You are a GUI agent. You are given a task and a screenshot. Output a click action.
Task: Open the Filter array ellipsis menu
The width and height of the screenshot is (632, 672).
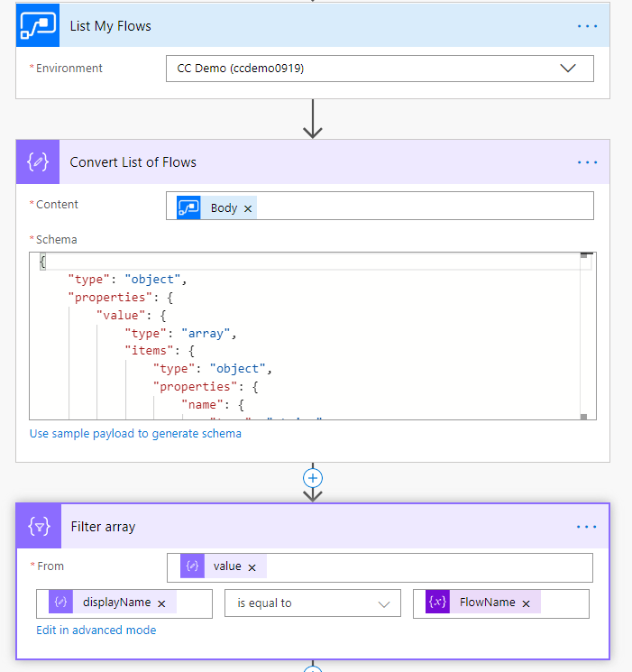click(587, 527)
